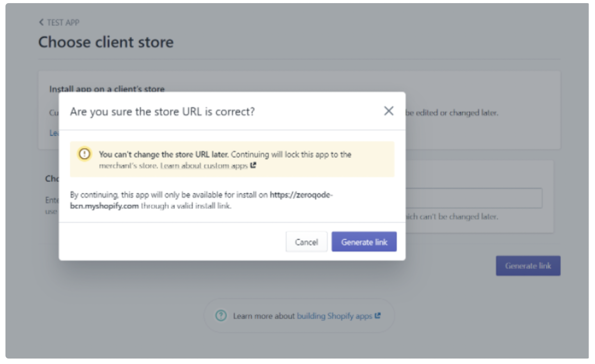The width and height of the screenshot is (595, 364).
Task: Click external-link icon after custom apps
Action: pos(253,165)
